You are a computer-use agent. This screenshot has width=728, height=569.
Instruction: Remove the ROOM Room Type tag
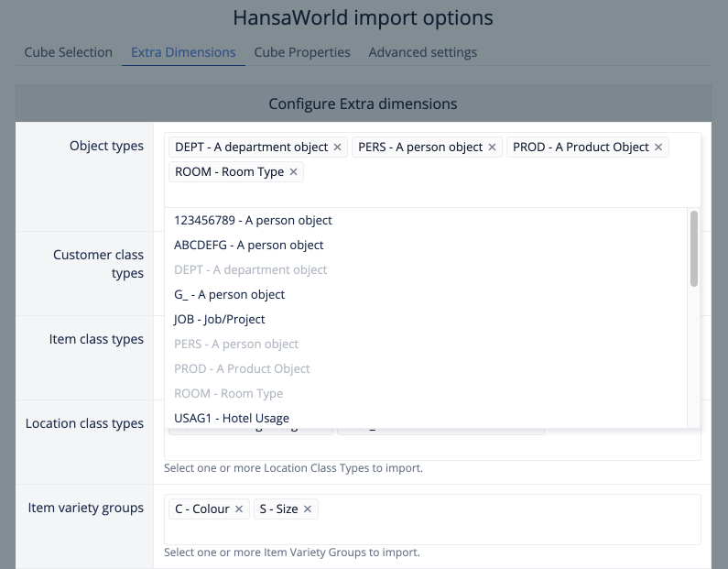coord(293,171)
